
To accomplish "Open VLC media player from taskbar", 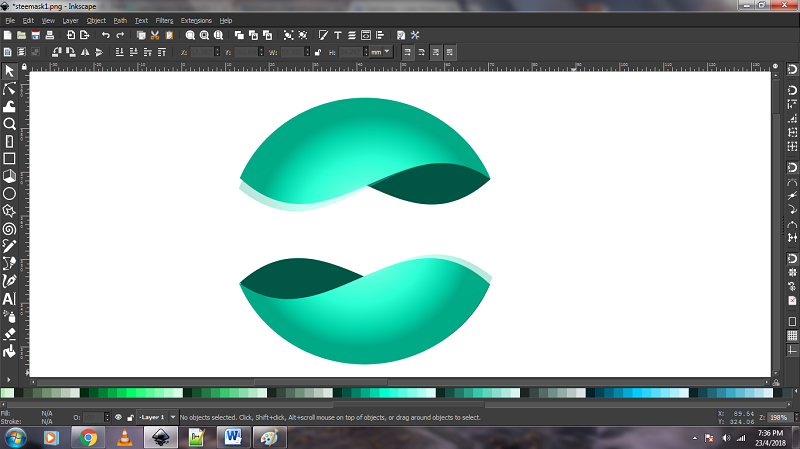I will tap(124, 438).
